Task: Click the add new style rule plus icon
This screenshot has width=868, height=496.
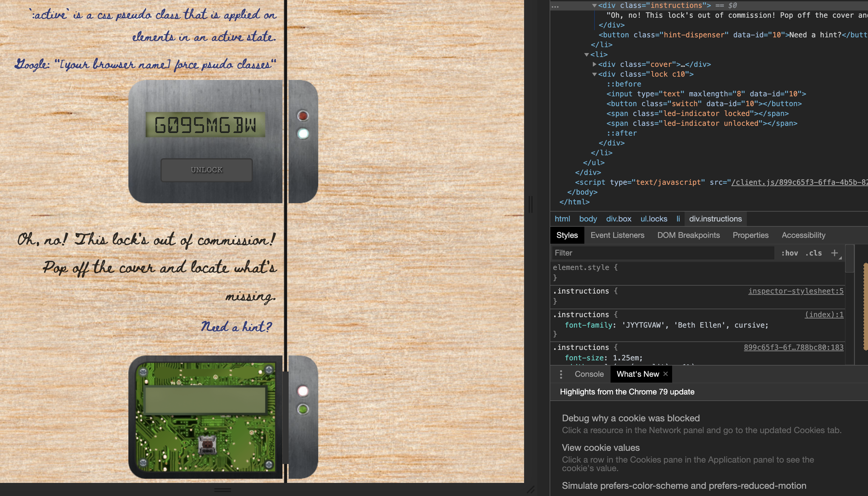Action: pos(834,253)
